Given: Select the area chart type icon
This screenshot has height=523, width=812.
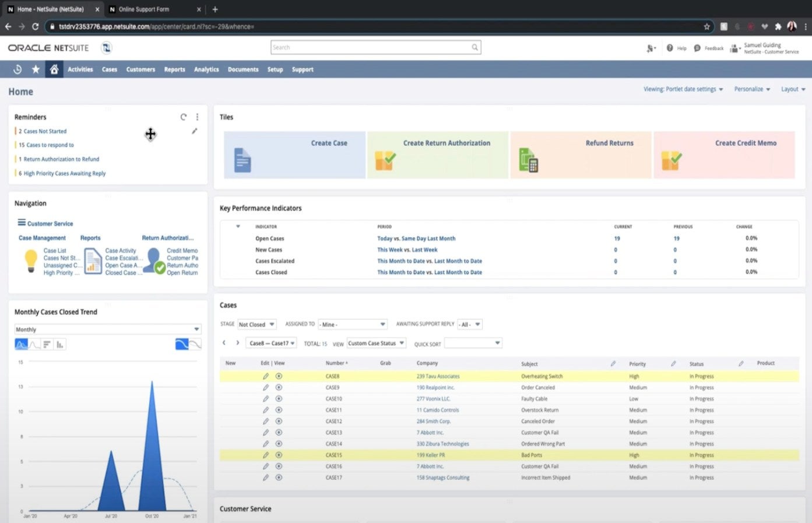Looking at the screenshot, I should [21, 345].
